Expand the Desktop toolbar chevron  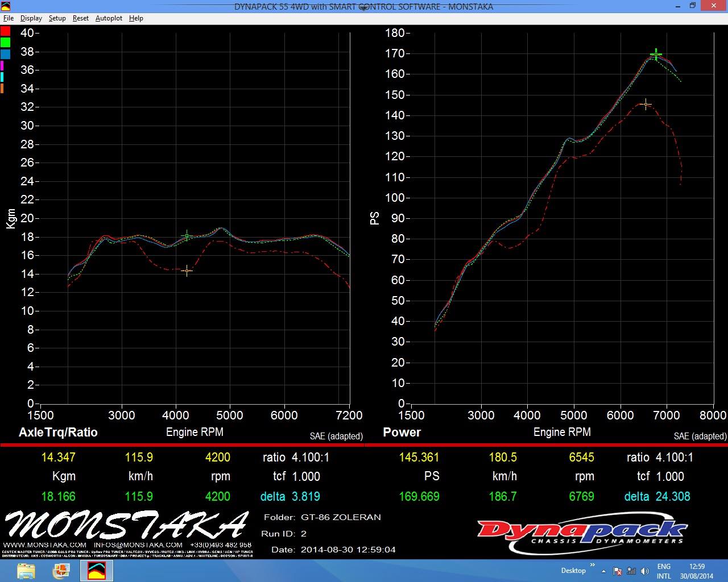click(x=592, y=565)
